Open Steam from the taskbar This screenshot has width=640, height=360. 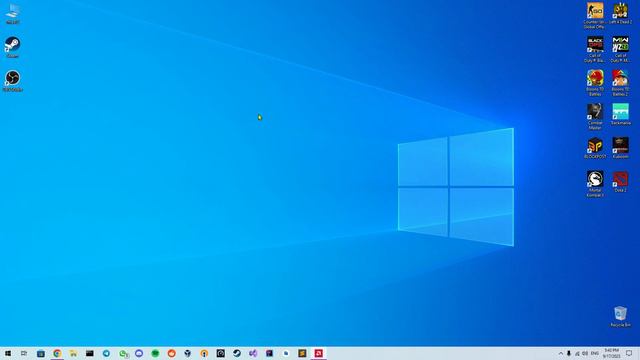[237, 353]
